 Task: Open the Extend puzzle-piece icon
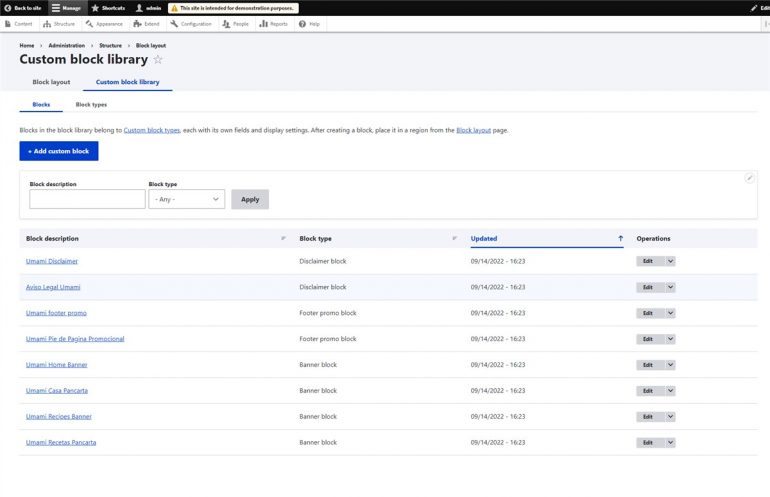click(138, 24)
